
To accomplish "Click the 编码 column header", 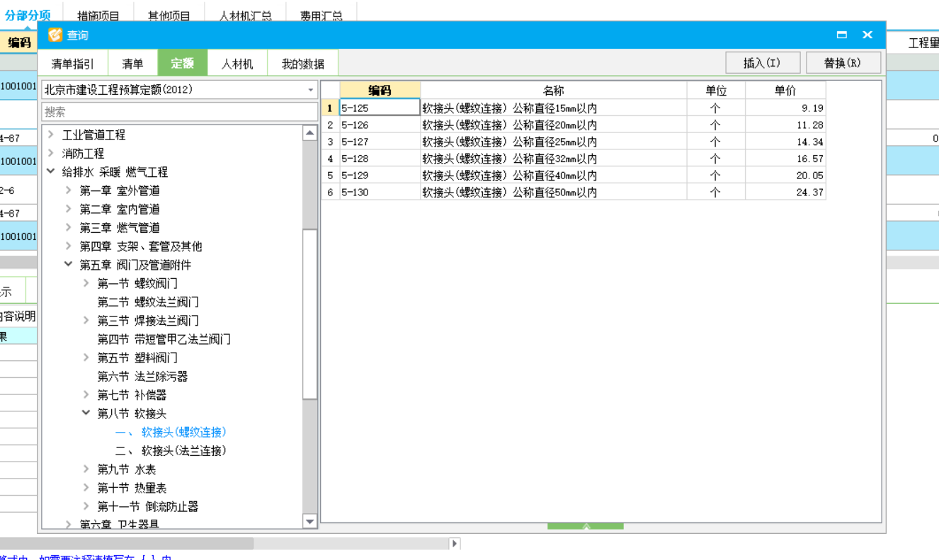I will (380, 90).
